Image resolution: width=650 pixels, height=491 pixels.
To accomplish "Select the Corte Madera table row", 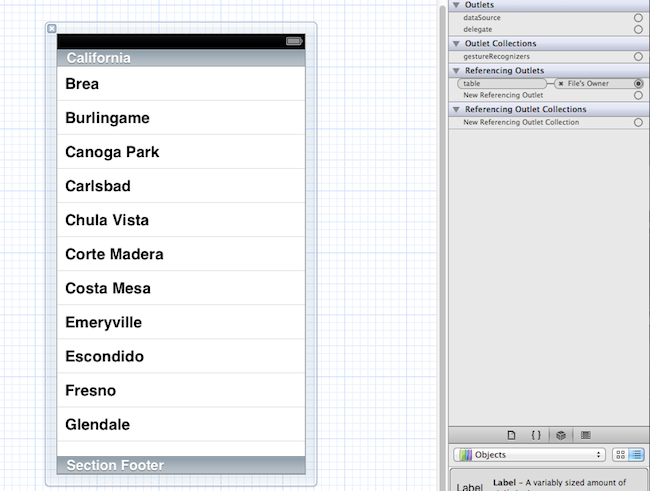I will pyautogui.click(x=181, y=254).
